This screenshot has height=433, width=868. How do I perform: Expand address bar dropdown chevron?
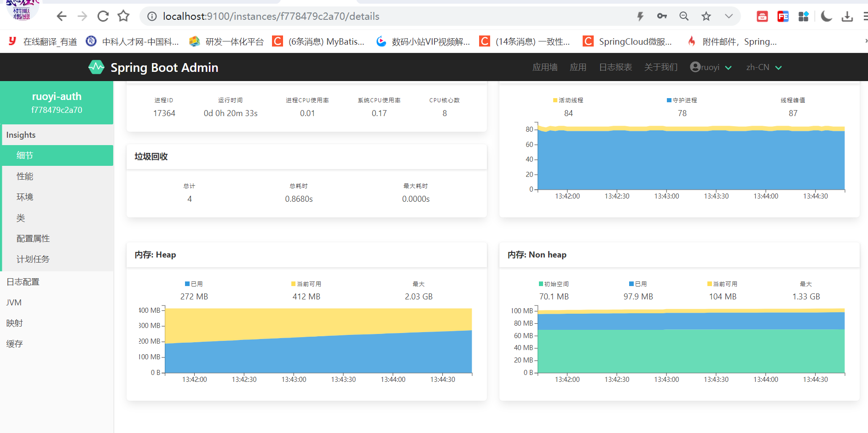click(x=729, y=16)
